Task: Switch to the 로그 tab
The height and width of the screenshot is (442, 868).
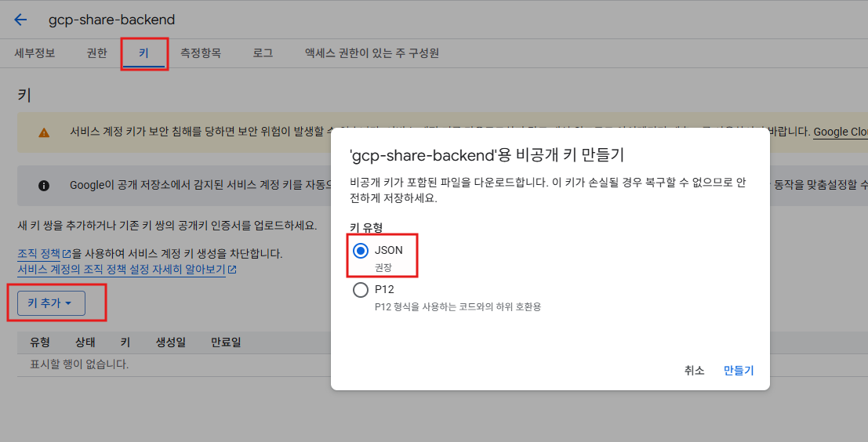Action: [263, 53]
